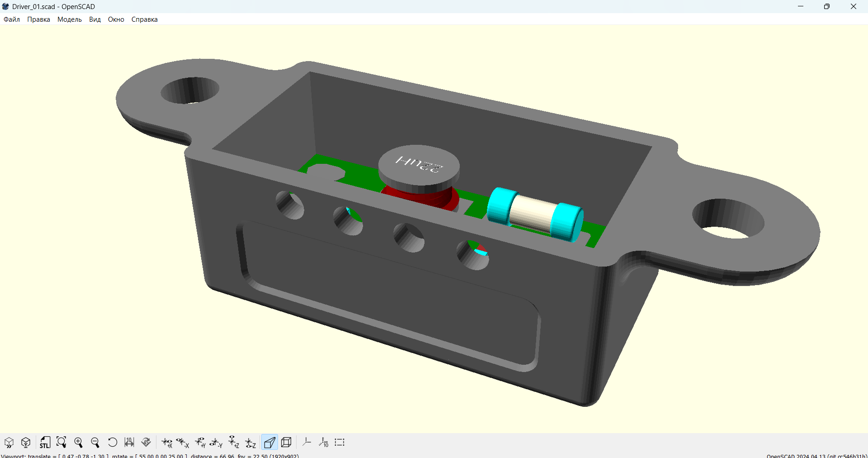
Task: Select the Render icon
Action: [x=26, y=442]
